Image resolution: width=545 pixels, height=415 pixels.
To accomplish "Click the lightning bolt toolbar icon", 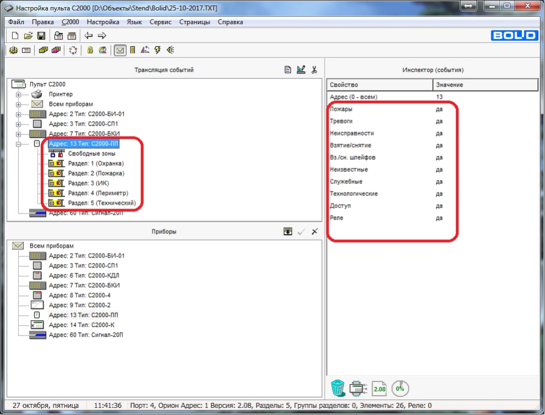I will point(157,50).
